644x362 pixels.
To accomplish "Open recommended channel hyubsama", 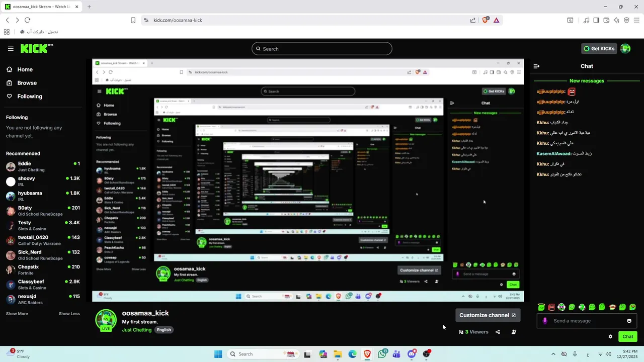I will [43, 196].
